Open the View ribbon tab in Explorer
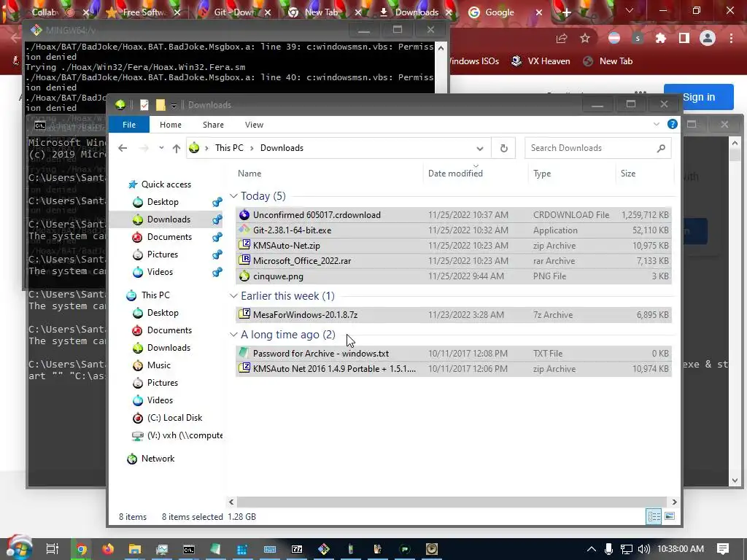 (254, 125)
